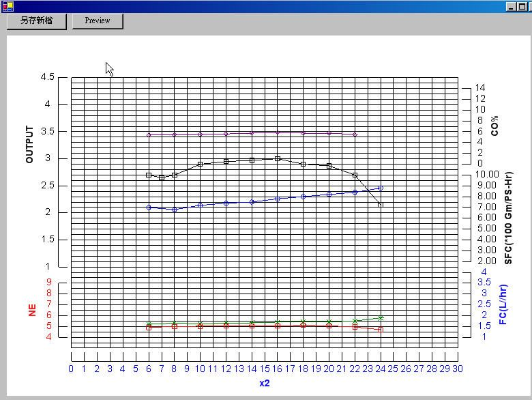Select the black curve peak marker at x=16
This screenshot has width=532, height=400.
278,158
